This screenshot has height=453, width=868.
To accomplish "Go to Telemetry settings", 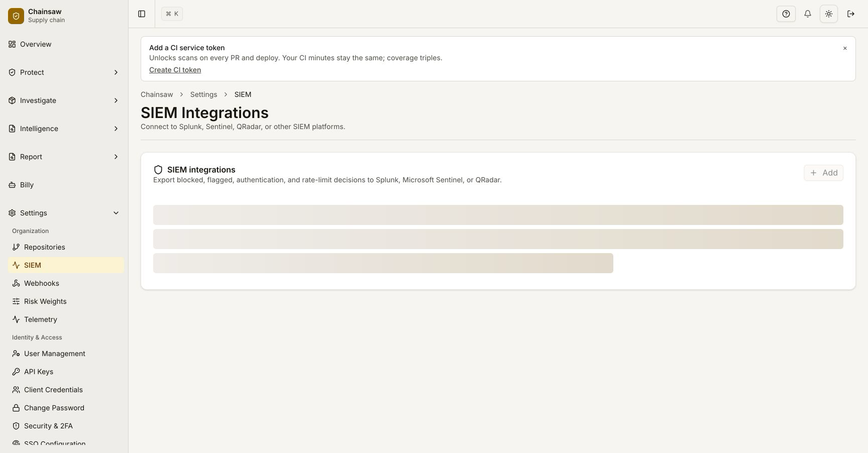I will [x=66, y=319].
